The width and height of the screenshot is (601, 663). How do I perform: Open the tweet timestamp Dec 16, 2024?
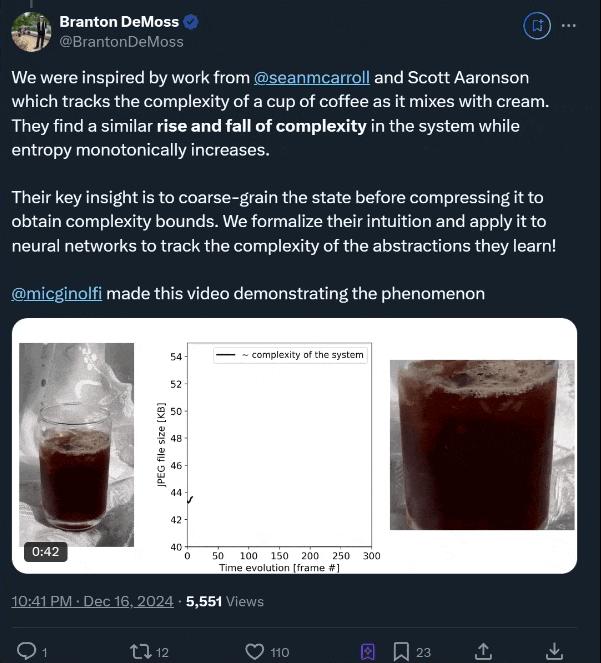[x=90, y=600]
